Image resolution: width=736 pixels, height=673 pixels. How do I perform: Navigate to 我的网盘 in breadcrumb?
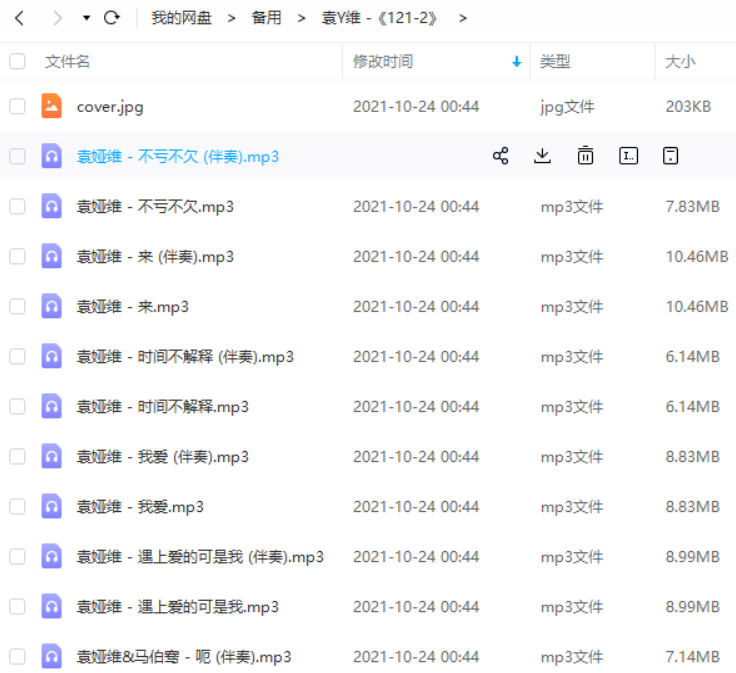tap(181, 18)
